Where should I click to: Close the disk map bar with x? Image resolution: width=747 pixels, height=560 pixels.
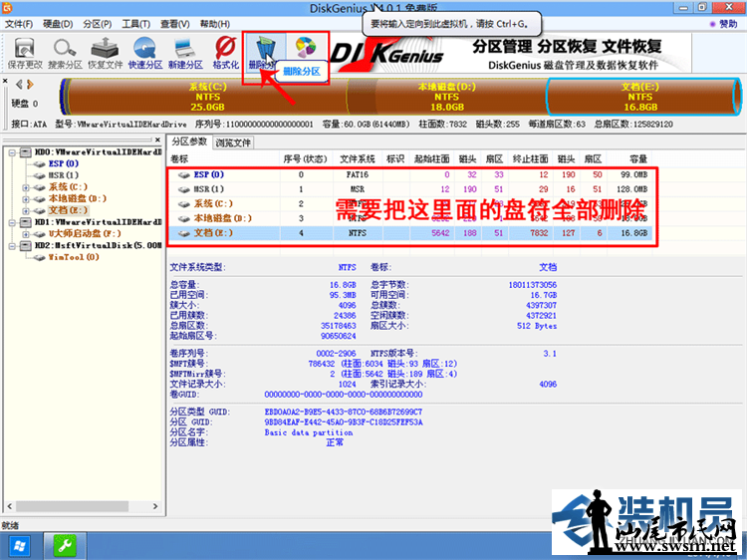[x=5, y=81]
